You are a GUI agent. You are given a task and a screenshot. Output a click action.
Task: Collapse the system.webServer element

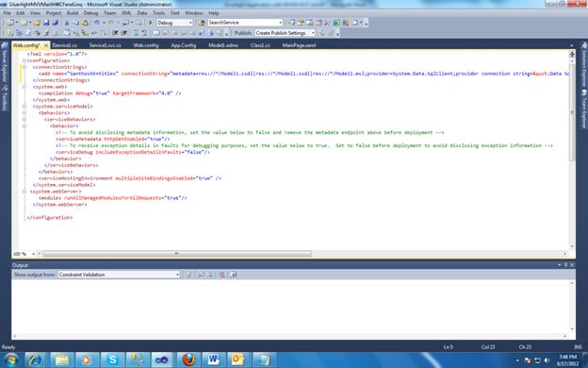pos(24,192)
